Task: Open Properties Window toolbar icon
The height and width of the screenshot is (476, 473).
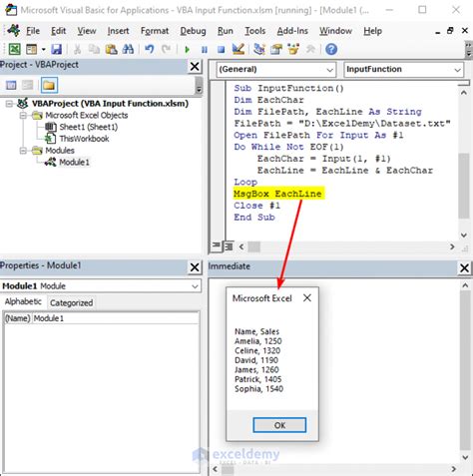Action: tap(276, 49)
